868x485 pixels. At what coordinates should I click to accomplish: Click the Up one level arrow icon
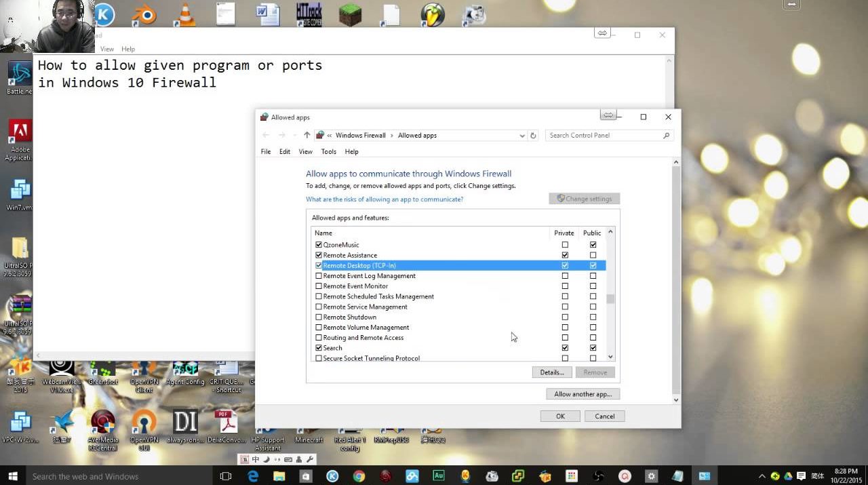point(307,136)
